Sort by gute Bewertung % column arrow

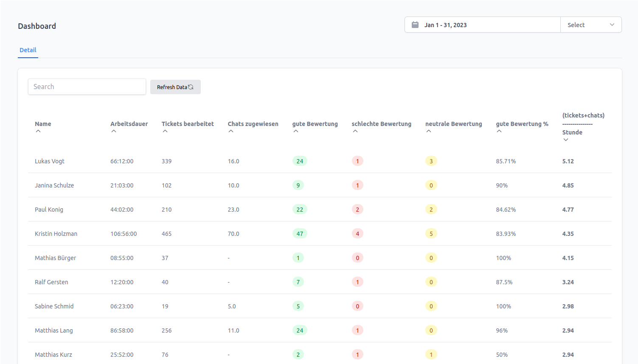click(499, 131)
